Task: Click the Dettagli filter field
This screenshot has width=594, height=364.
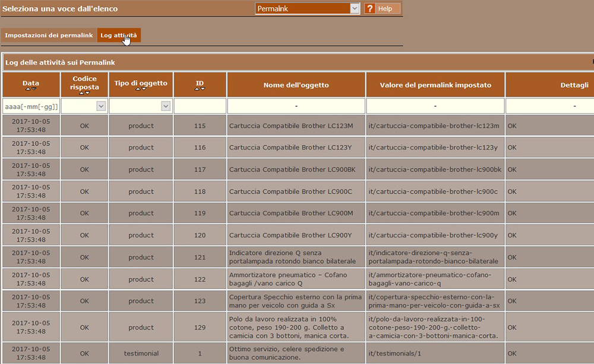Action: click(x=549, y=106)
